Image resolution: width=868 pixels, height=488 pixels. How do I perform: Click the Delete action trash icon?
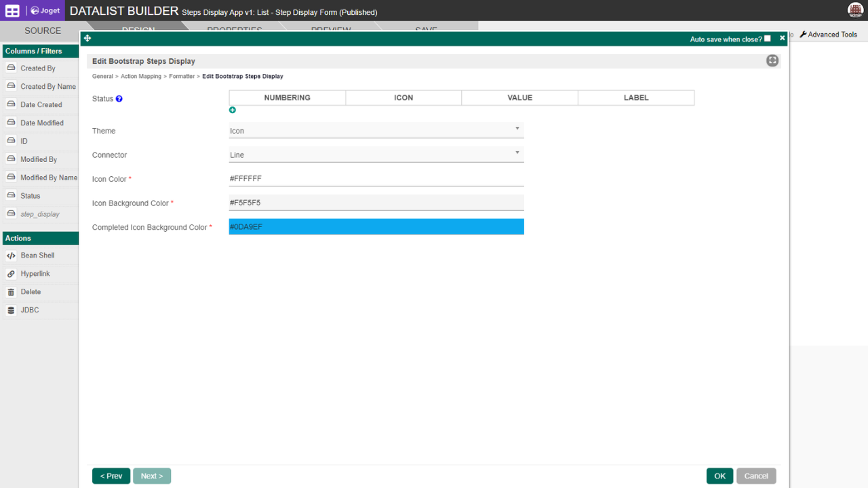11,292
